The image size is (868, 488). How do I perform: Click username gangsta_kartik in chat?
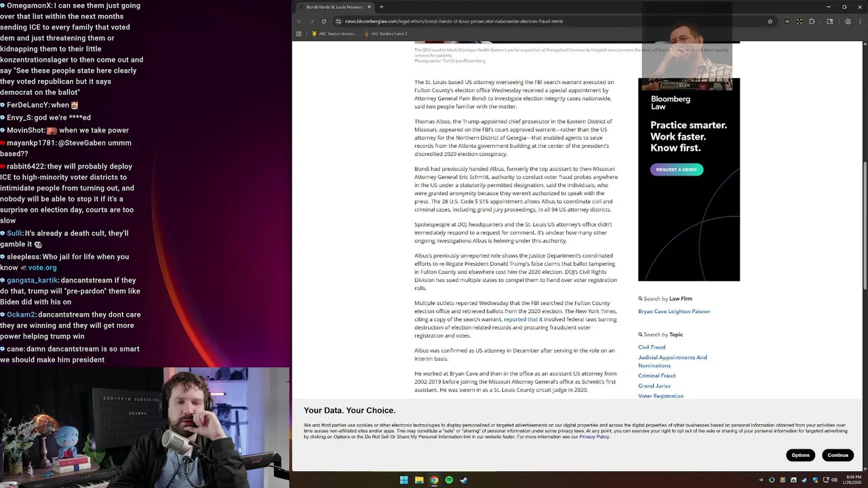pos(33,280)
